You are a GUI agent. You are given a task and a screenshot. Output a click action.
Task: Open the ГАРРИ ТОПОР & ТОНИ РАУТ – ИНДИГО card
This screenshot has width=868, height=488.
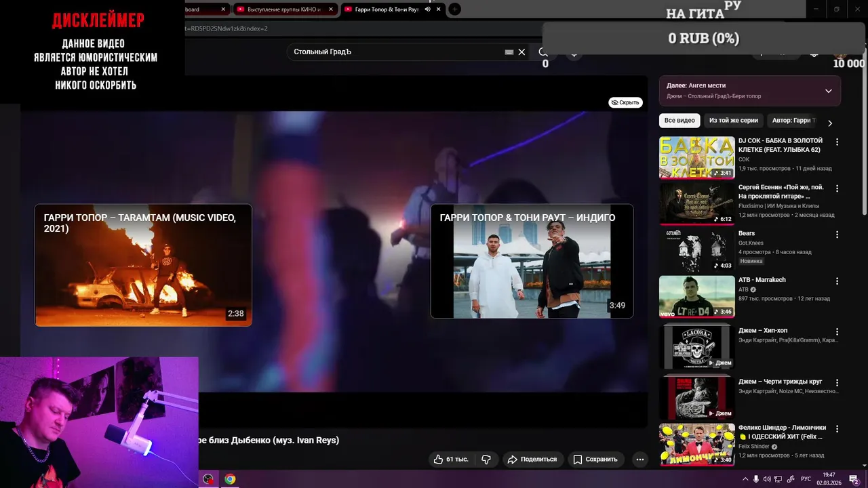point(532,261)
